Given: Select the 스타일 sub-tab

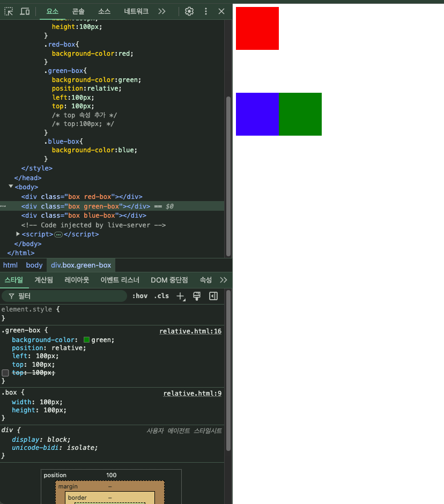Looking at the screenshot, I should [14, 280].
